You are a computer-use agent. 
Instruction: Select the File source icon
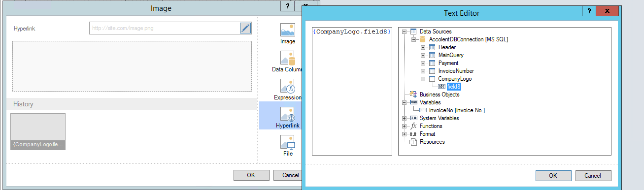click(x=288, y=142)
